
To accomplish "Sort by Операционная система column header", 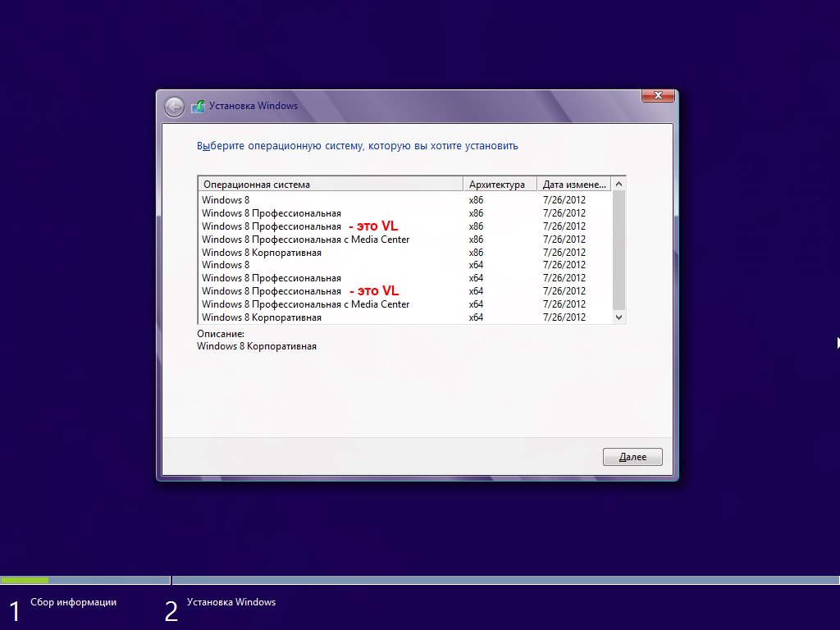I will (x=331, y=185).
